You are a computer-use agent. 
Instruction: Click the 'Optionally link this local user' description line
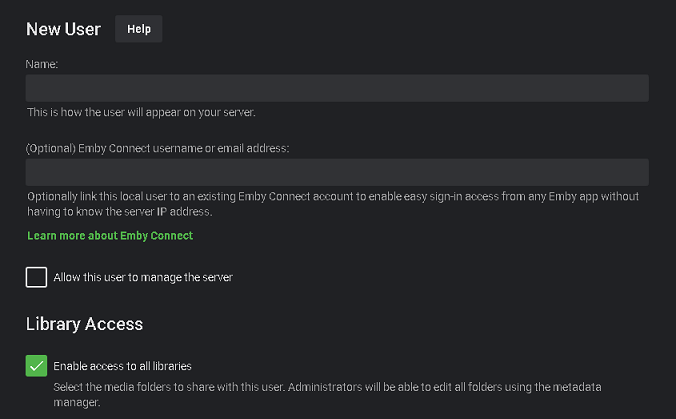click(333, 197)
